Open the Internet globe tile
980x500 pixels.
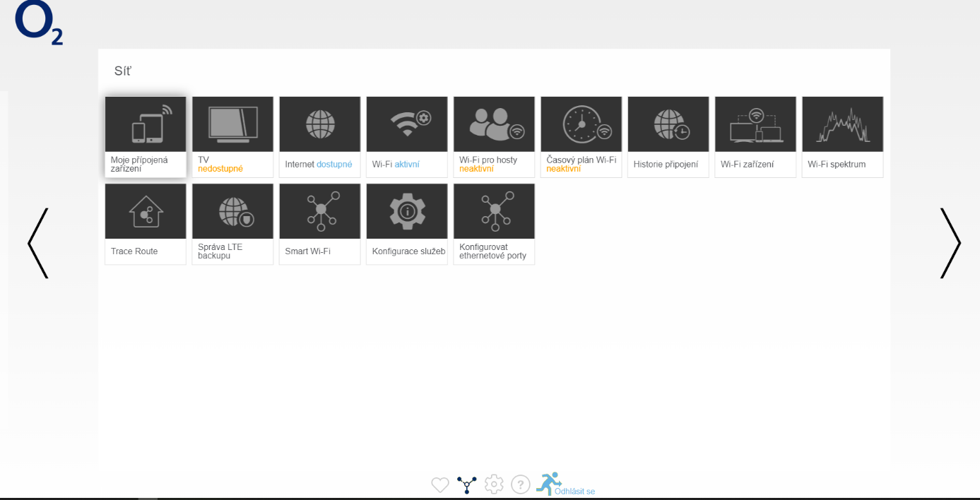pos(319,136)
